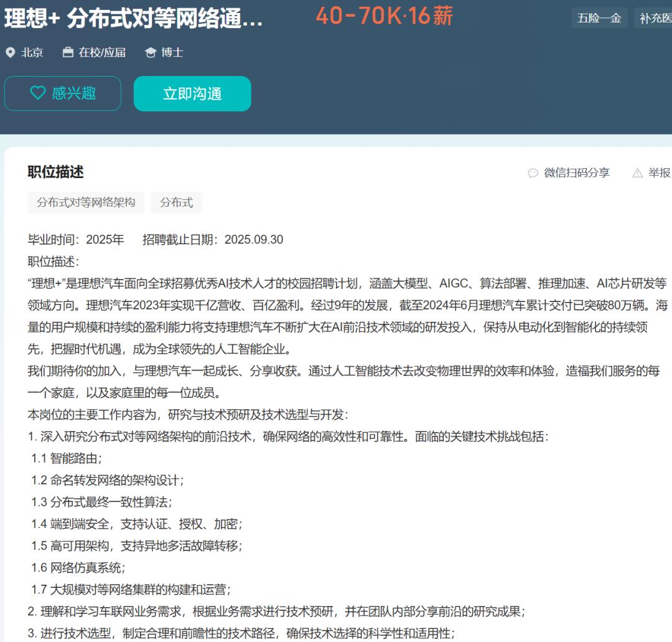Click the line 1.5 高可用架构
Screen dimensions: 672x642
point(137,546)
